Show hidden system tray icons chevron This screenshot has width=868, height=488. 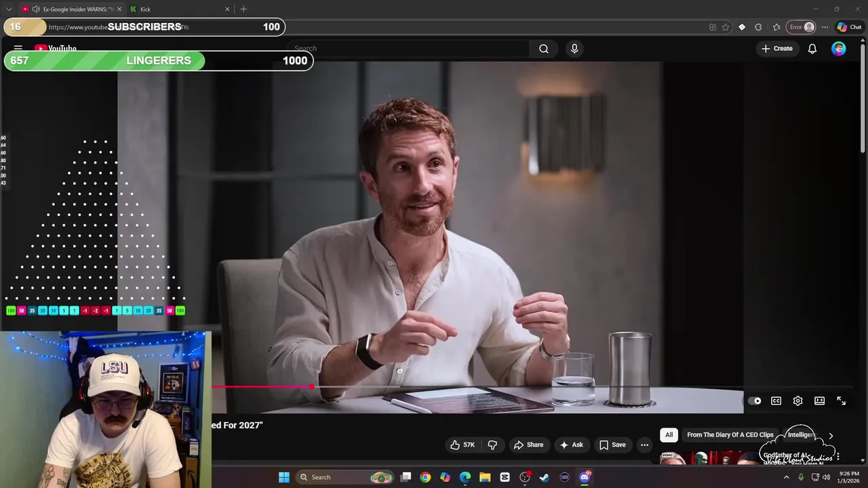tap(787, 477)
